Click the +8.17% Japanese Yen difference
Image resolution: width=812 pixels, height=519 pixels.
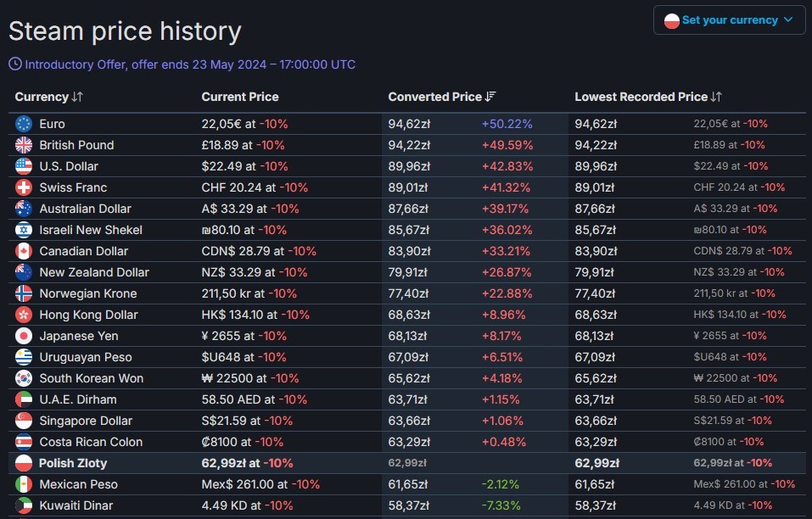(x=501, y=337)
